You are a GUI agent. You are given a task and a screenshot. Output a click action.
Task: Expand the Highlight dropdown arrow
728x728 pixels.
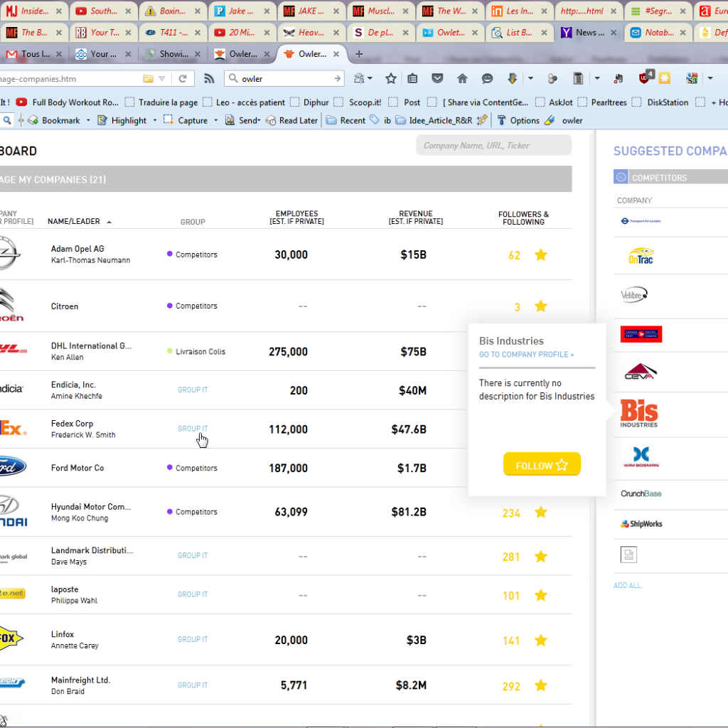click(154, 120)
